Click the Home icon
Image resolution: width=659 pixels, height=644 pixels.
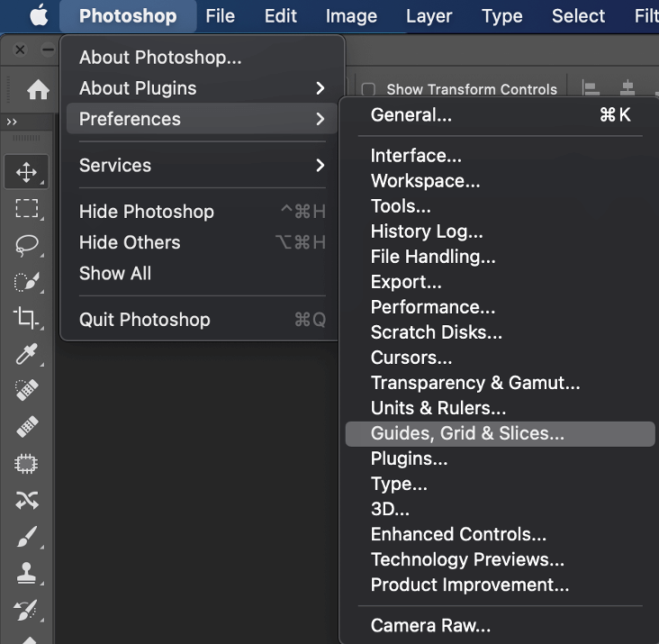tap(38, 89)
